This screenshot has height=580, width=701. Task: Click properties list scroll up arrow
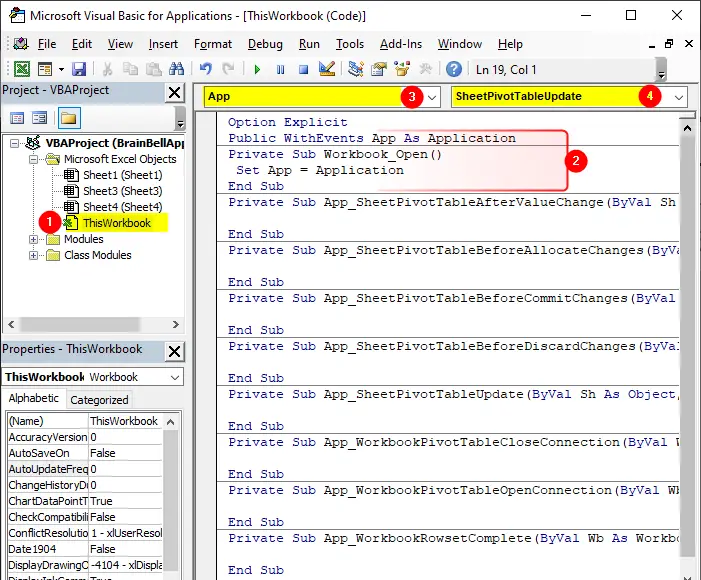pos(170,422)
